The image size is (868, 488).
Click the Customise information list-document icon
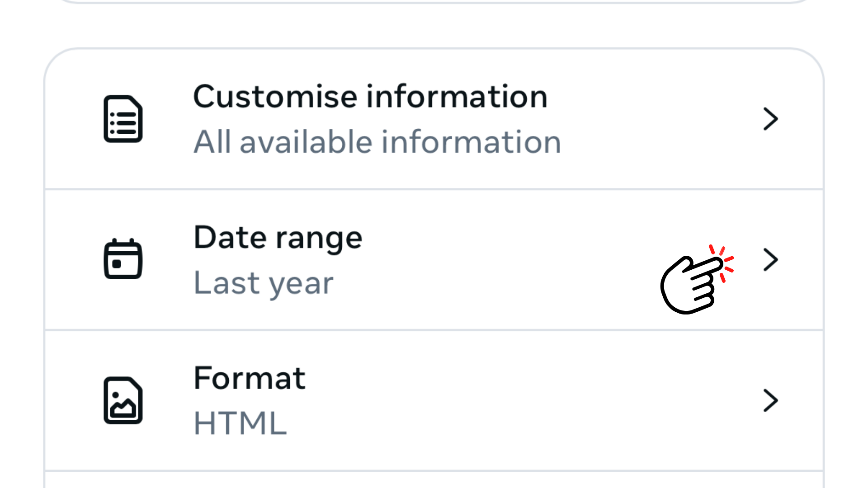tap(123, 119)
